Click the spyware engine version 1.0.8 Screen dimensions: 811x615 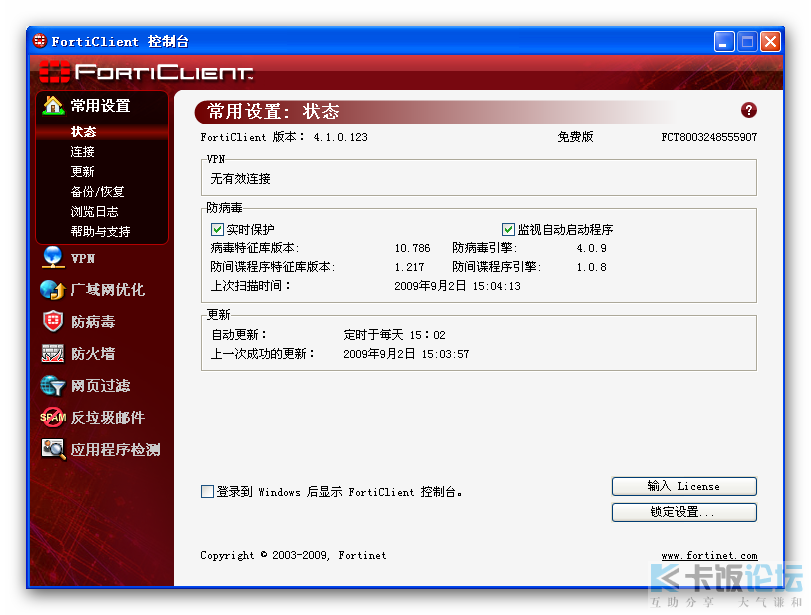point(591,267)
